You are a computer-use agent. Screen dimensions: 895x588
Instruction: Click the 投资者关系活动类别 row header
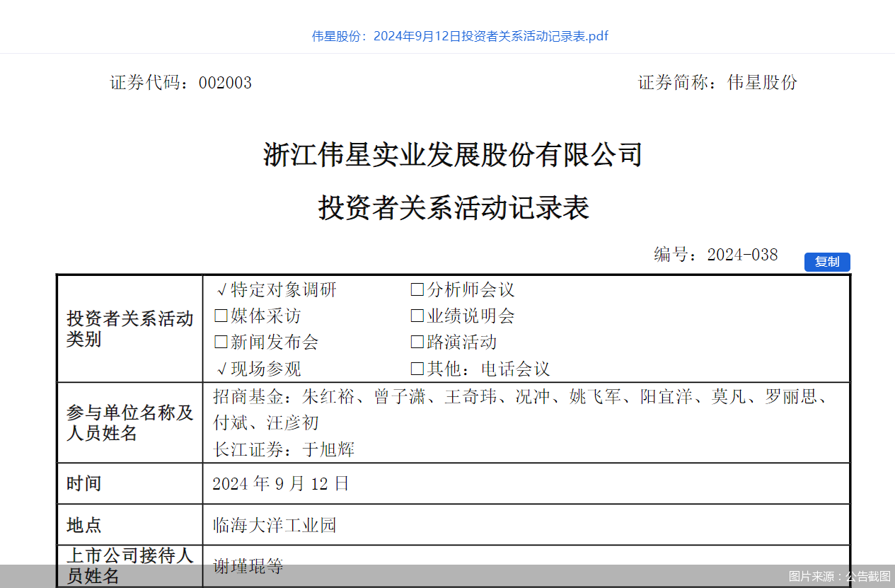[129, 328]
